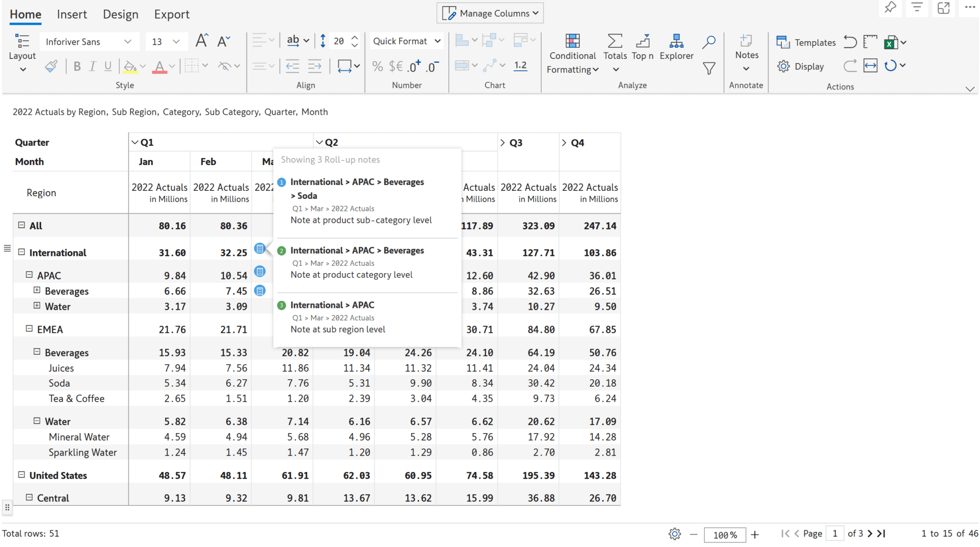Open the cell borders dropdown
The image size is (980, 547).
coord(196,66)
